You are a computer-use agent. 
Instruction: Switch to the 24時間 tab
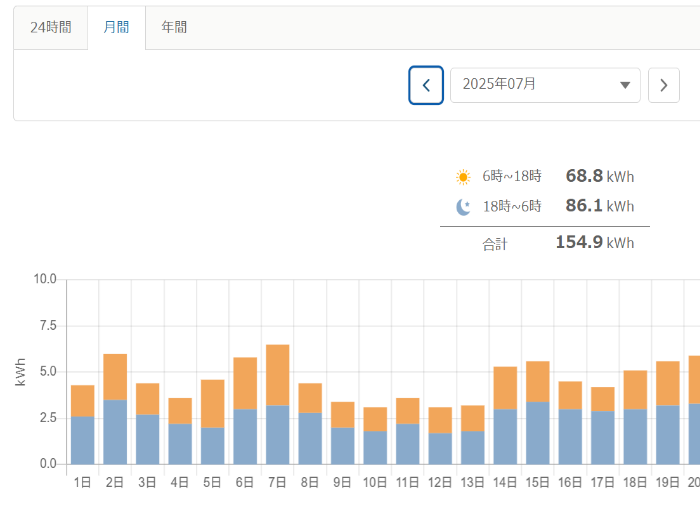pyautogui.click(x=50, y=27)
